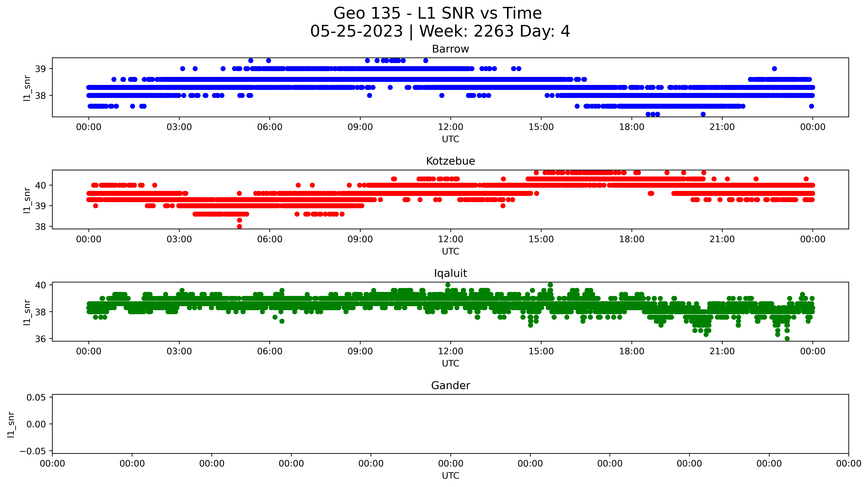This screenshot has width=868, height=487.
Task: Click the '38' y-axis tick on the Kotzebue chart
Action: (40, 227)
